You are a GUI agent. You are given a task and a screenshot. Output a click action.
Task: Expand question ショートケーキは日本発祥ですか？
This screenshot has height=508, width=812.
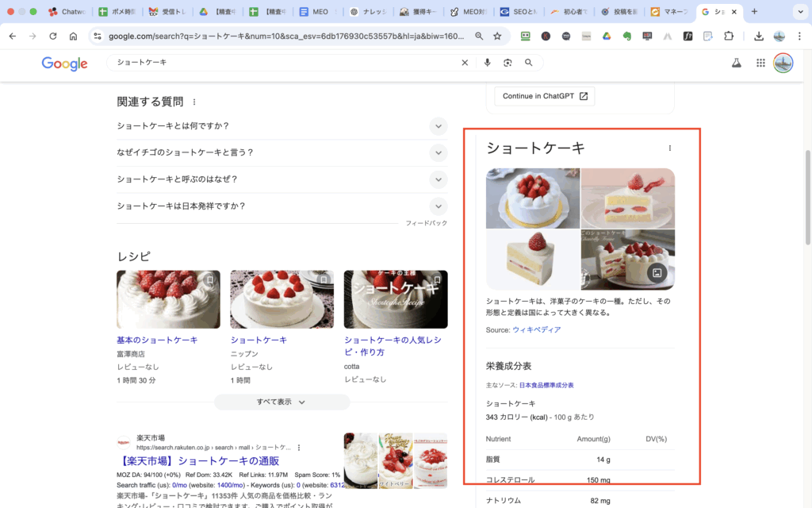(x=282, y=206)
